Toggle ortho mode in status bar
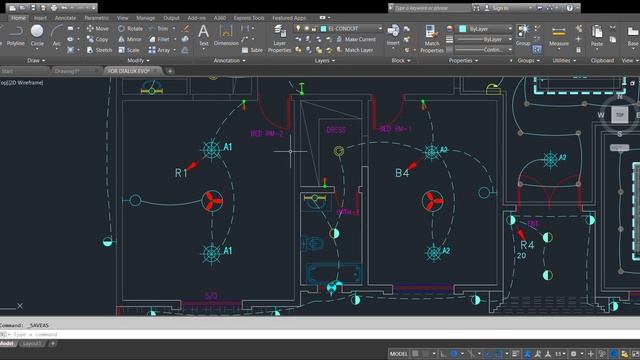The height and width of the screenshot is (360, 640). (443, 353)
